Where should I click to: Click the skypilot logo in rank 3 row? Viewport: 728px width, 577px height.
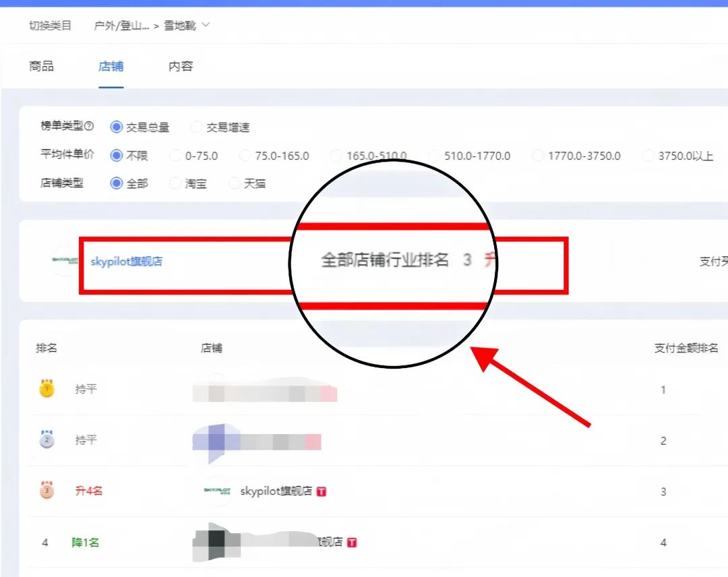pos(217,491)
